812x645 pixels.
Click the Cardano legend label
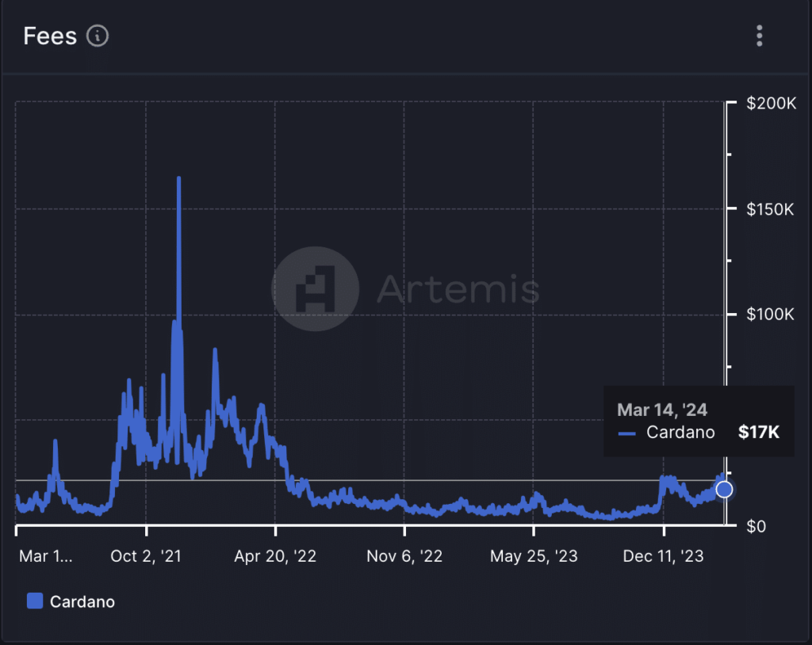click(82, 601)
